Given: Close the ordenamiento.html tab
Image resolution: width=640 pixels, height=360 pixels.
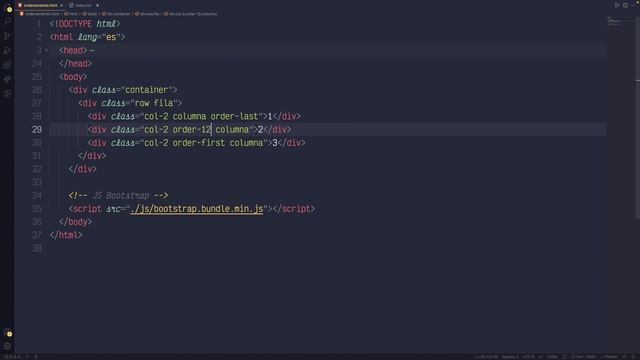Looking at the screenshot, I should point(62,5).
